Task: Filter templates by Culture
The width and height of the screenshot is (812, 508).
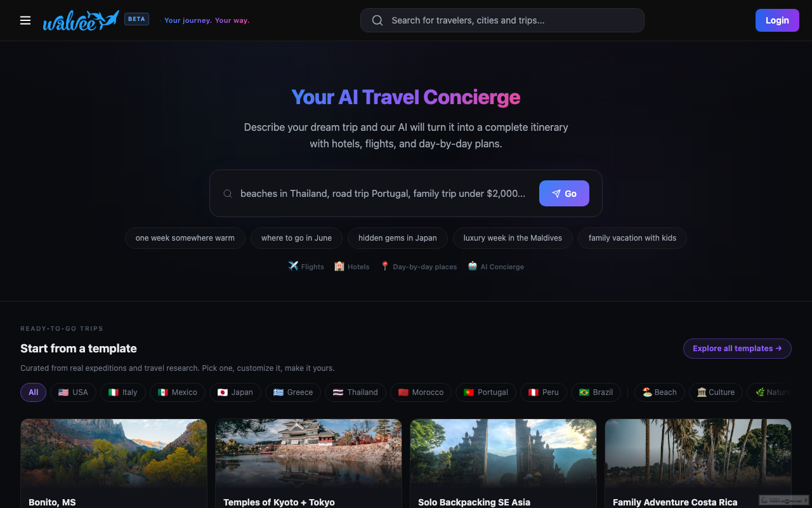Action: (716, 392)
